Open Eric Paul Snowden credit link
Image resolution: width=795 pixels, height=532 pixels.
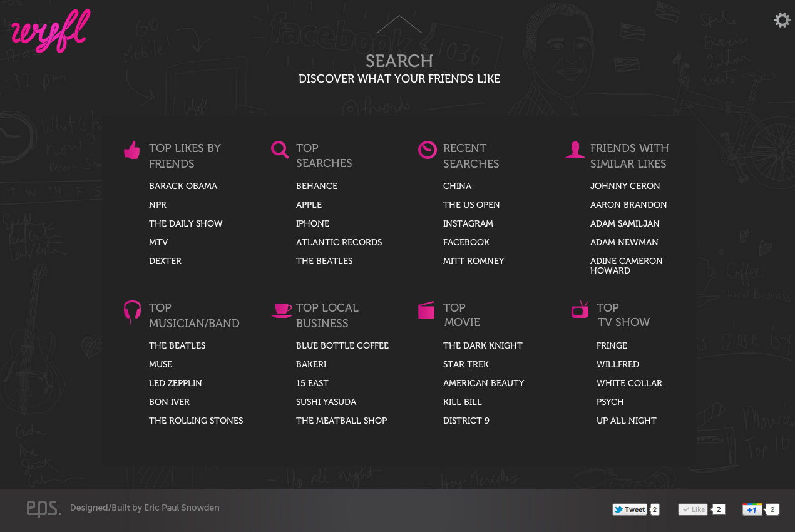pos(182,508)
